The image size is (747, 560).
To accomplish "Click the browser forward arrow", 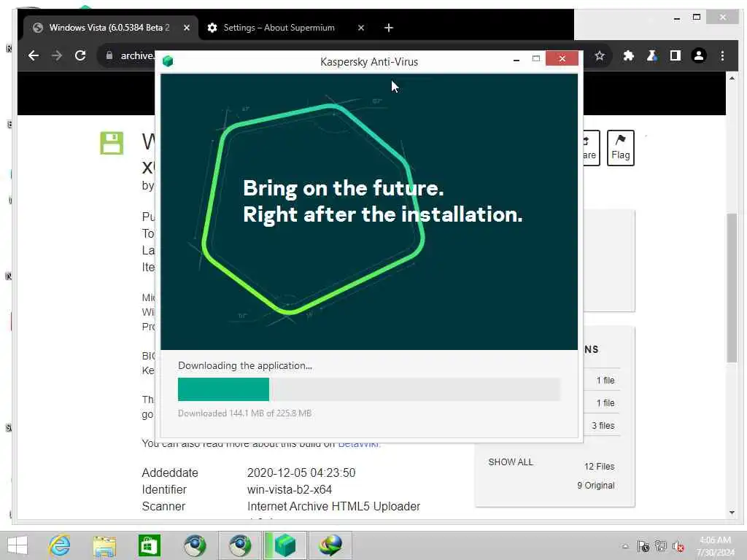I will (x=57, y=55).
